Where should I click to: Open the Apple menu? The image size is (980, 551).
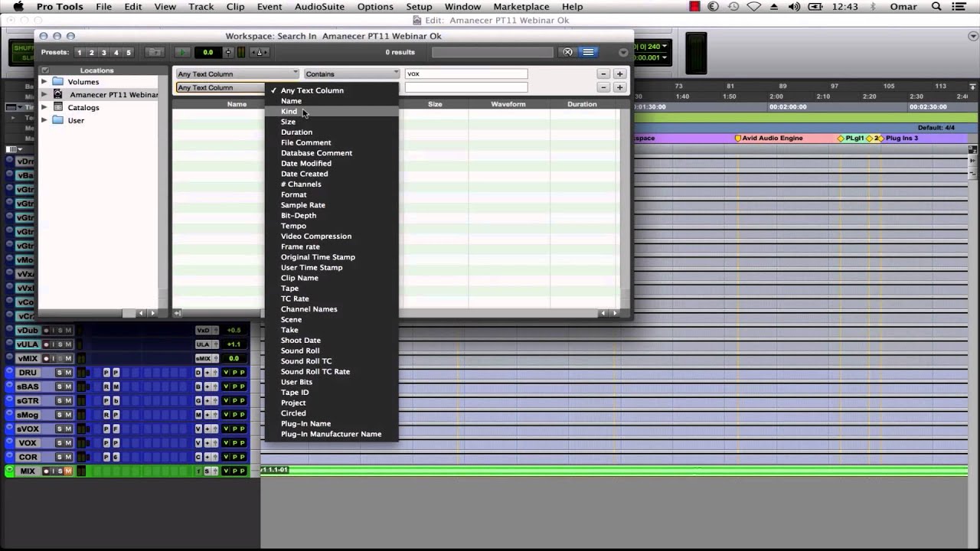[18, 7]
